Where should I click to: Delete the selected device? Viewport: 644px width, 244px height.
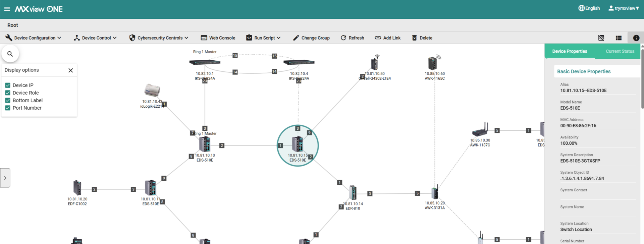point(422,38)
